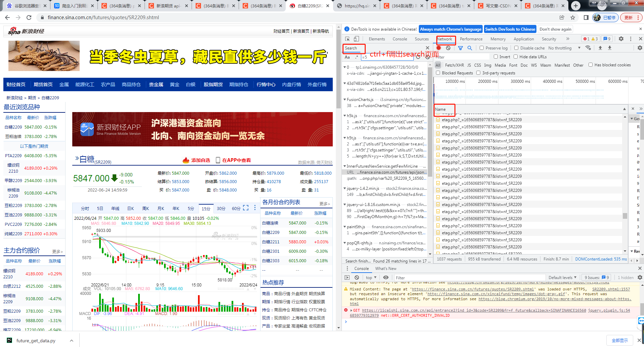Expand the chart to fullscreen

click(246, 208)
